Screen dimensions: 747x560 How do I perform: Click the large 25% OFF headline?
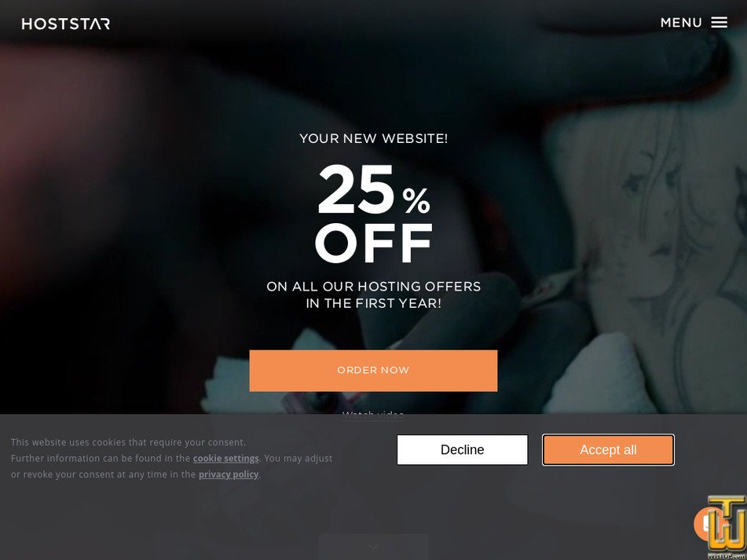374,214
